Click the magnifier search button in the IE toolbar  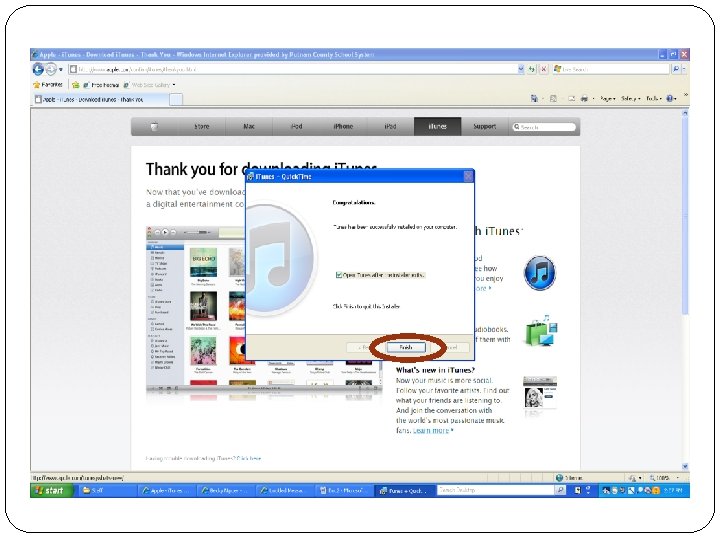point(676,69)
